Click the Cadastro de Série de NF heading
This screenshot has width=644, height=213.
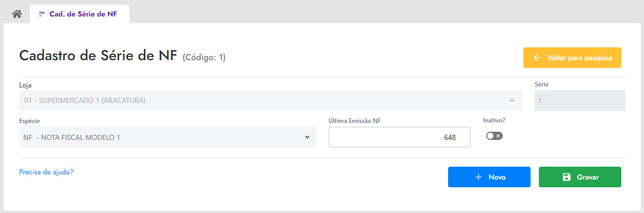click(x=98, y=56)
